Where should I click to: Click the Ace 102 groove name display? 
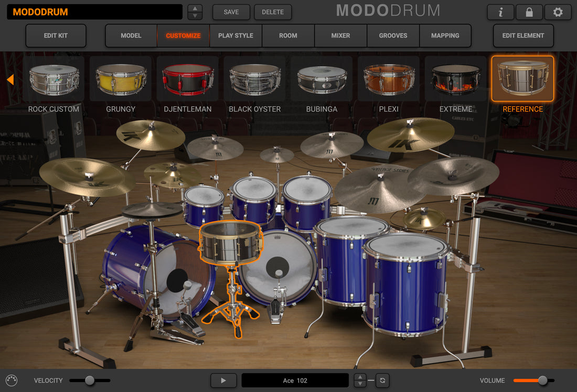pyautogui.click(x=295, y=380)
